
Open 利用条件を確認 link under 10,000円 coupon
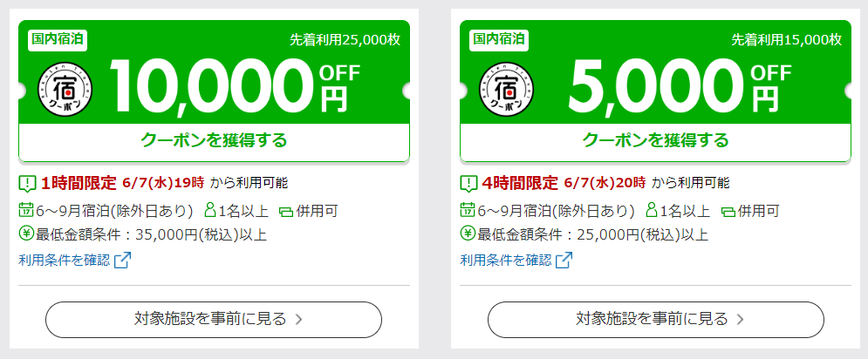pyautogui.click(x=65, y=260)
